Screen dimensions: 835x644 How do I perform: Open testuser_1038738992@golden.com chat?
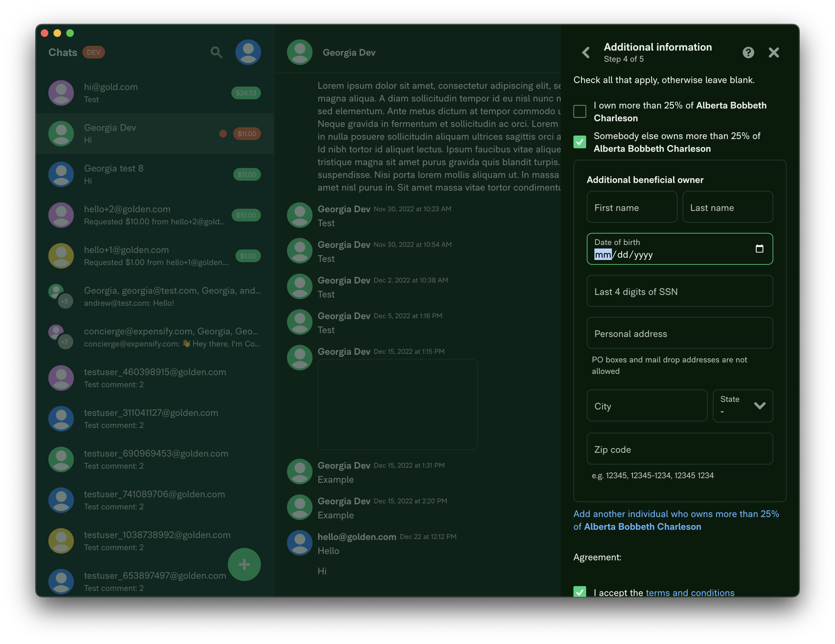155,541
